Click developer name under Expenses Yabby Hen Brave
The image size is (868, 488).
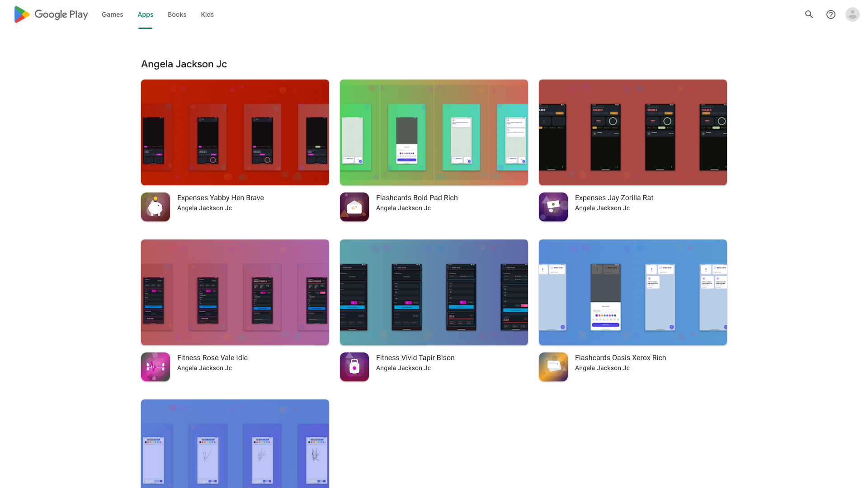coord(204,208)
